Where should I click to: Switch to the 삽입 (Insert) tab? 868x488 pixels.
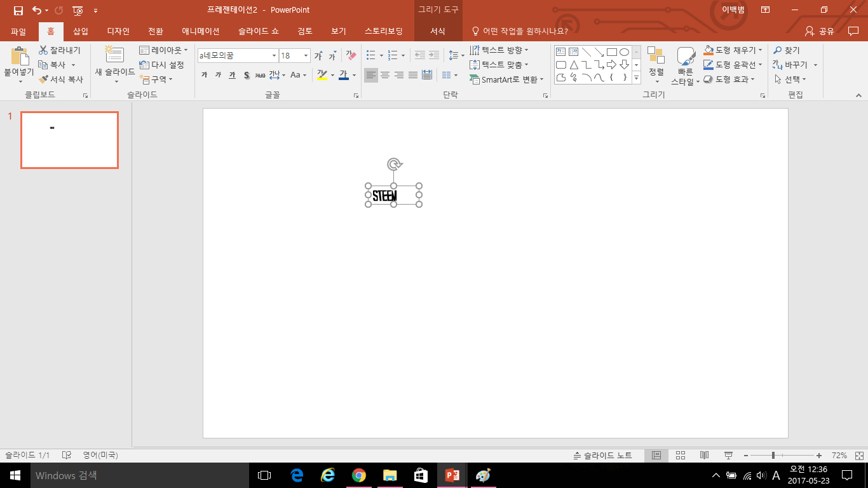pos(81,31)
